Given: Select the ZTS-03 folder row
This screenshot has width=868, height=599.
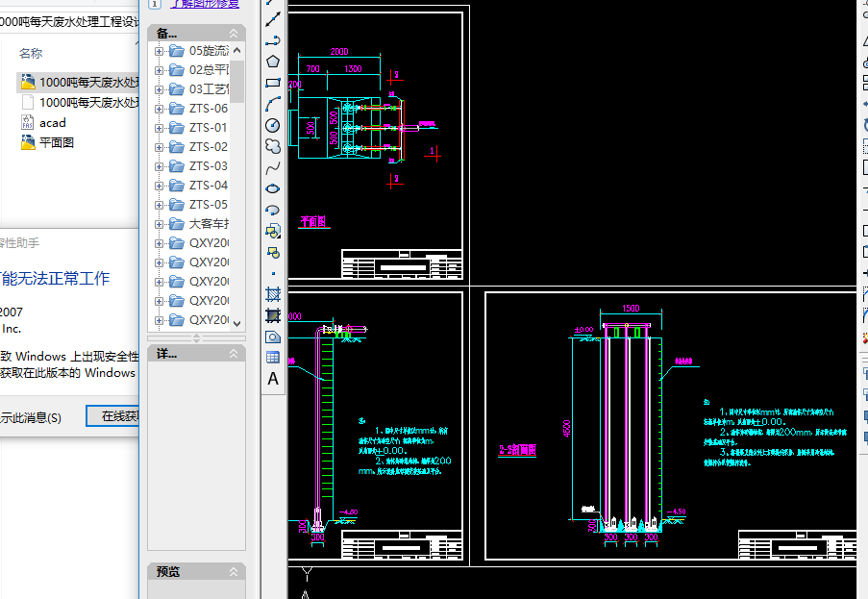Looking at the screenshot, I should point(199,166).
